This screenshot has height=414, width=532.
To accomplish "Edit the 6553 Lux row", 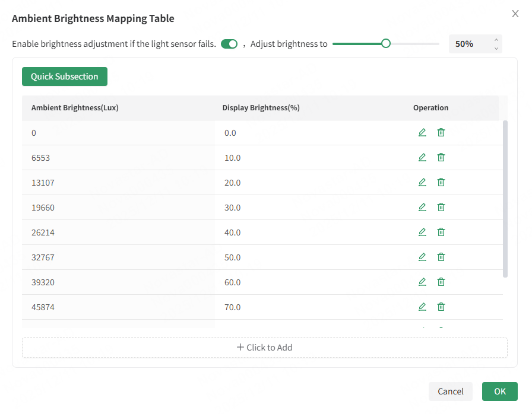I will [422, 157].
